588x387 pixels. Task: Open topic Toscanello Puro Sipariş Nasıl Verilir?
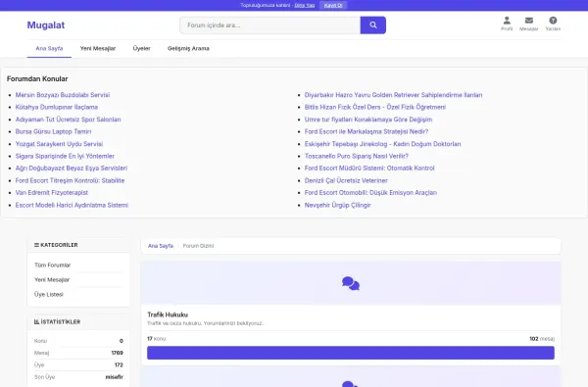[x=357, y=156]
